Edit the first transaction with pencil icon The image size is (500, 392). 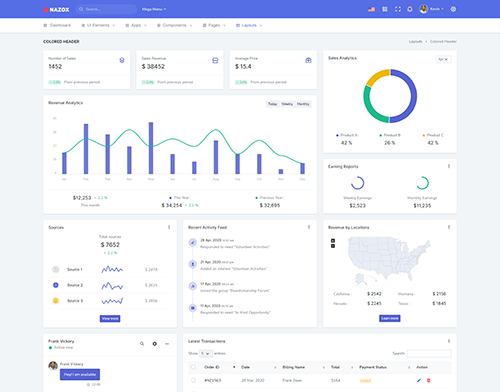click(x=419, y=380)
